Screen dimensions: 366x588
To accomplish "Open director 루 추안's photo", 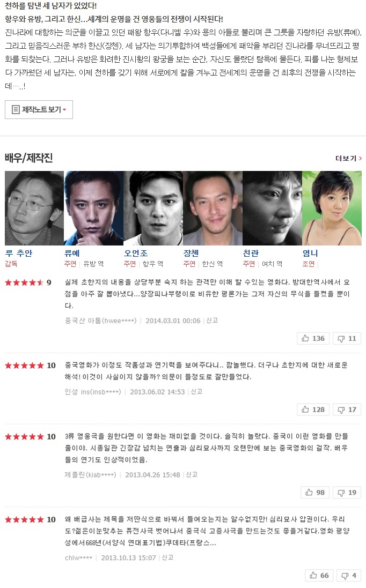I will click(x=34, y=208).
